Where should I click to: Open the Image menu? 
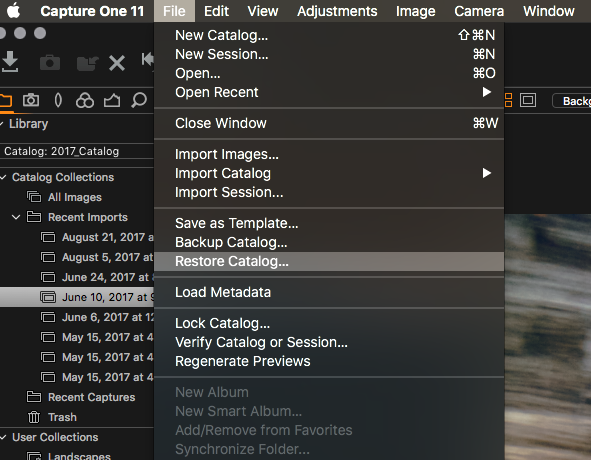coord(415,11)
